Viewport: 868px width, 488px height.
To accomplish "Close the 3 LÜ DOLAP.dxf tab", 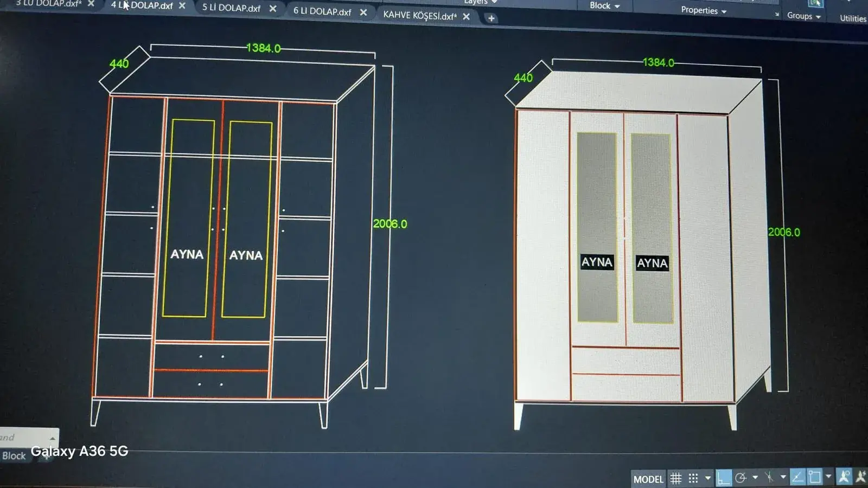I will click(x=91, y=3).
